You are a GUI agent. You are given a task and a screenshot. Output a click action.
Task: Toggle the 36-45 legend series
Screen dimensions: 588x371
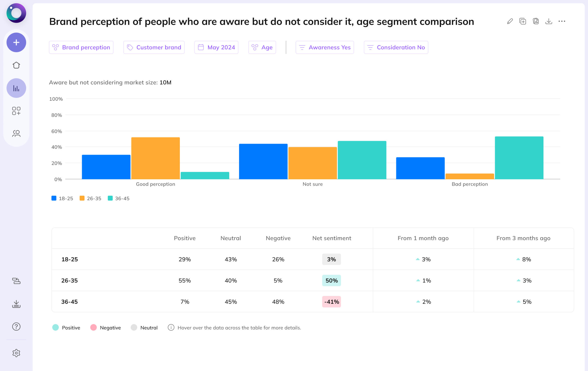[119, 198]
